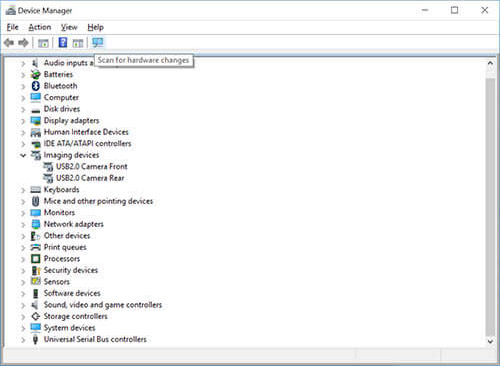Expand the Network adapters node arrow
This screenshot has height=366, width=500.
point(23,225)
